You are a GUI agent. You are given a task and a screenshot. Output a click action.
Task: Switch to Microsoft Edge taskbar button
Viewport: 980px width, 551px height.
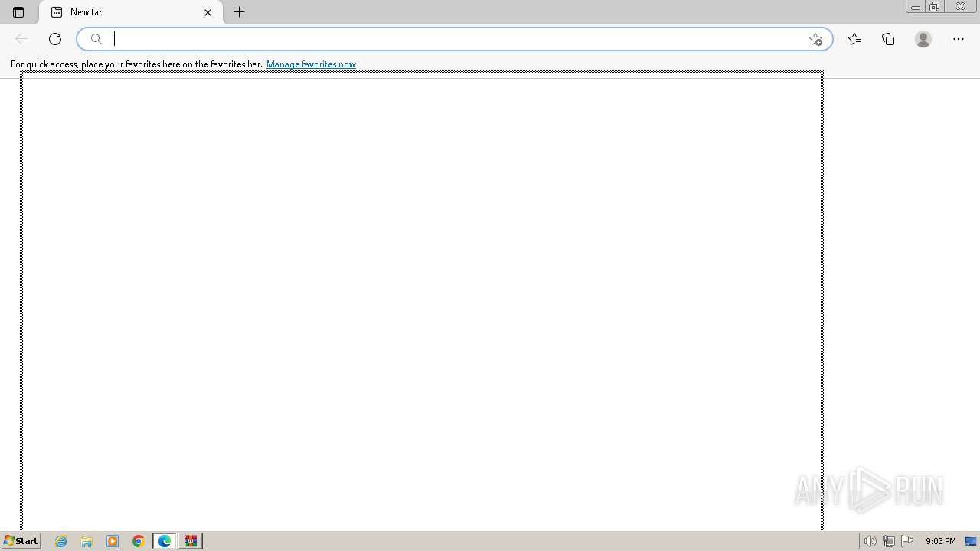coord(165,541)
